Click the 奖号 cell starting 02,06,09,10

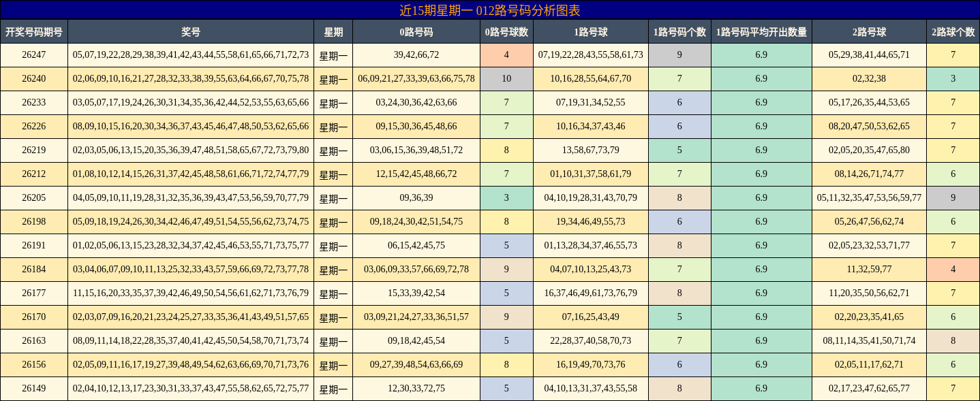(x=191, y=79)
